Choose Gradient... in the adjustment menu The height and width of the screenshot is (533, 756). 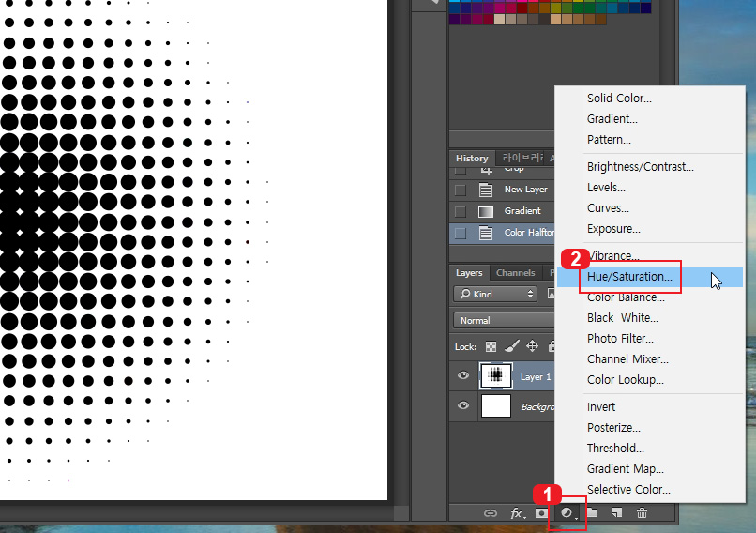tap(612, 119)
